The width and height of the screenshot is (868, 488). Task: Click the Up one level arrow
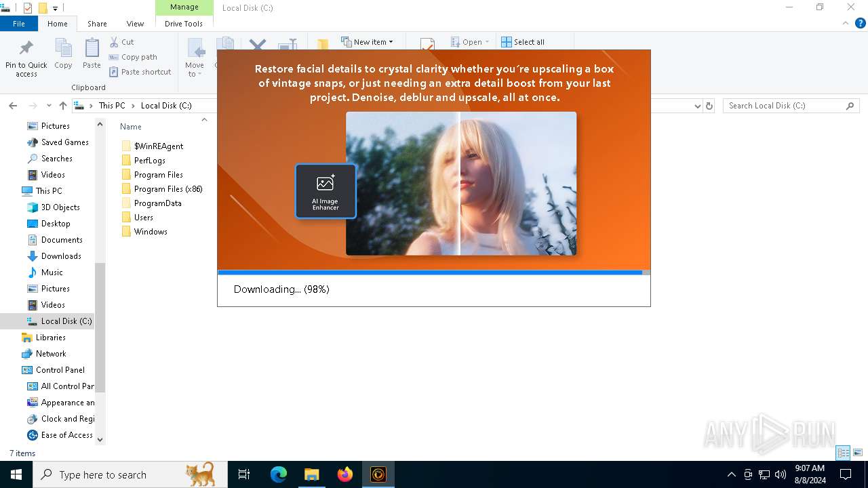tap(63, 106)
